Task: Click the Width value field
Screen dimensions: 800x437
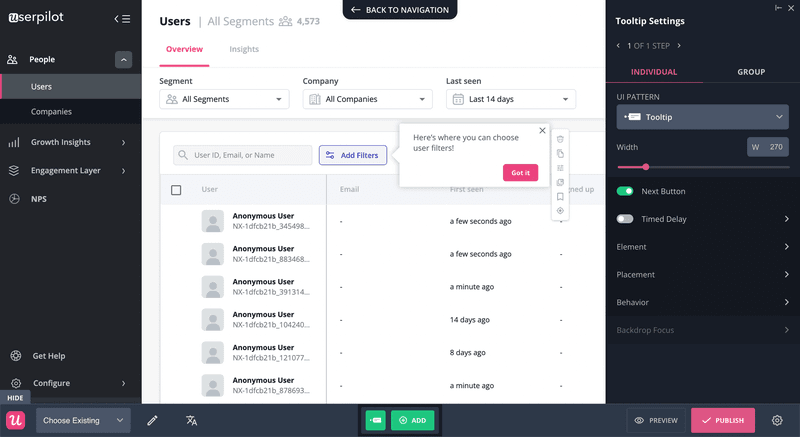Action: pos(768,147)
